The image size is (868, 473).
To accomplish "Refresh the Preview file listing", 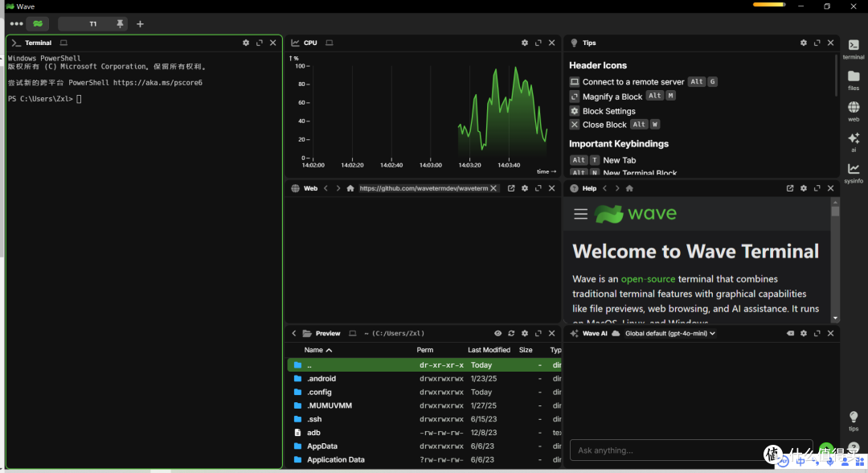I will click(511, 333).
